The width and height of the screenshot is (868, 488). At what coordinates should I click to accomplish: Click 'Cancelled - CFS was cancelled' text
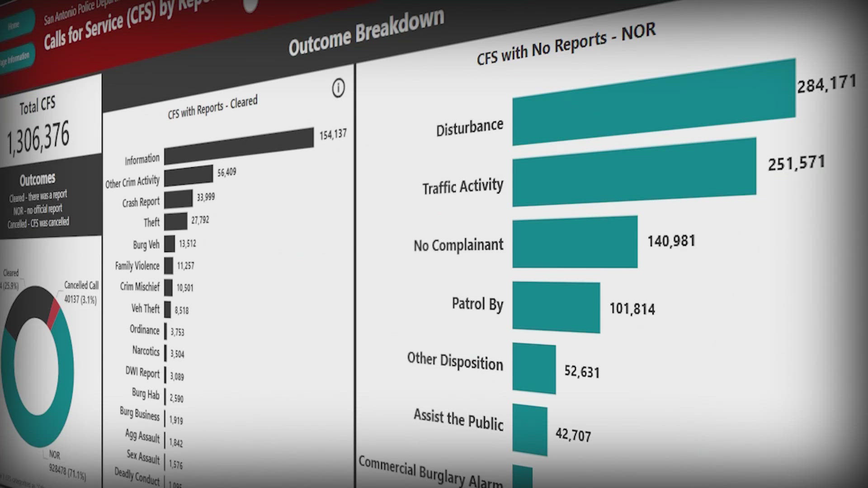(x=38, y=223)
